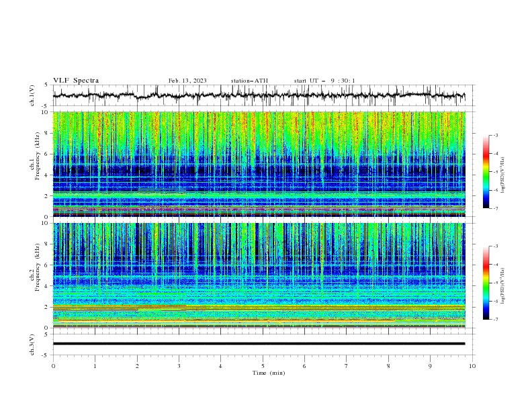
Task: Click the "5" tick on ch.3(V) axis
Action: (46, 334)
